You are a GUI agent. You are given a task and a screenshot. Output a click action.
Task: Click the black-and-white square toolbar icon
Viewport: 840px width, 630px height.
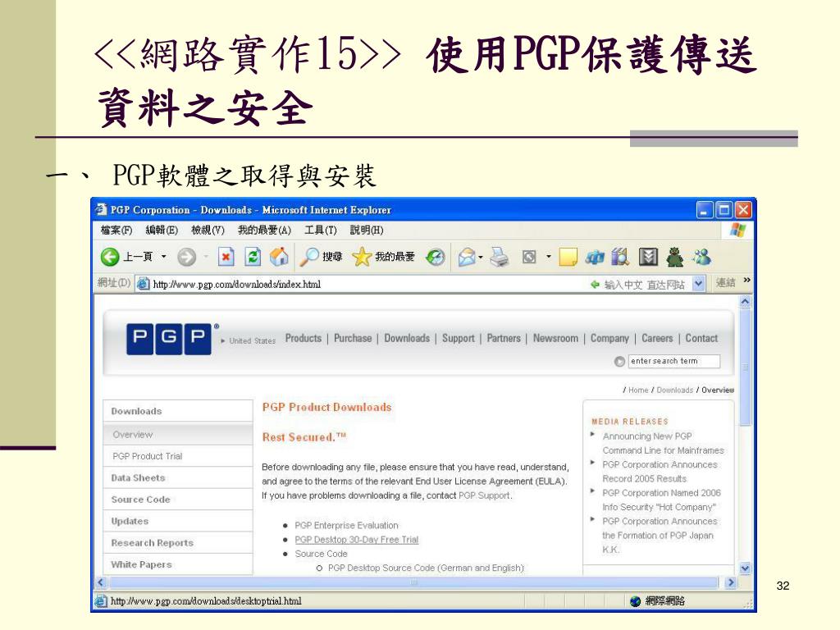[648, 257]
